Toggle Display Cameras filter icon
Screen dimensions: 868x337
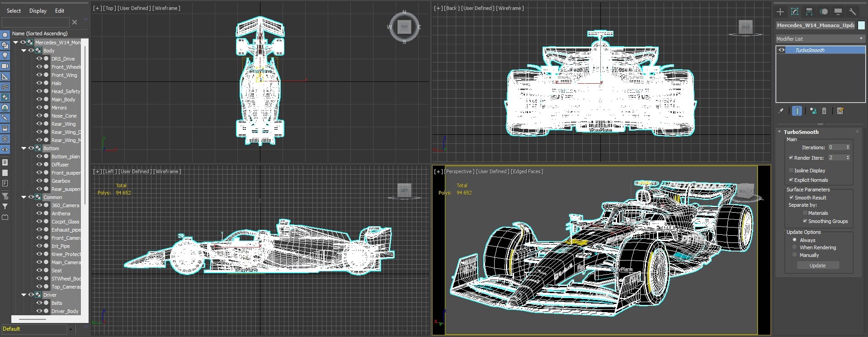pyautogui.click(x=5, y=66)
